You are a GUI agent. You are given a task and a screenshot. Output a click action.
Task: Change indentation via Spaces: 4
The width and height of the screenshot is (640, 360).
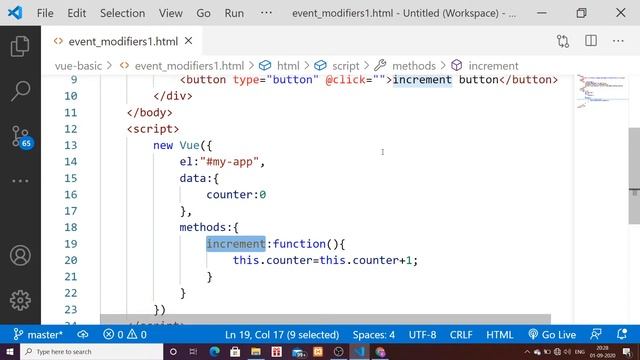pos(373,335)
